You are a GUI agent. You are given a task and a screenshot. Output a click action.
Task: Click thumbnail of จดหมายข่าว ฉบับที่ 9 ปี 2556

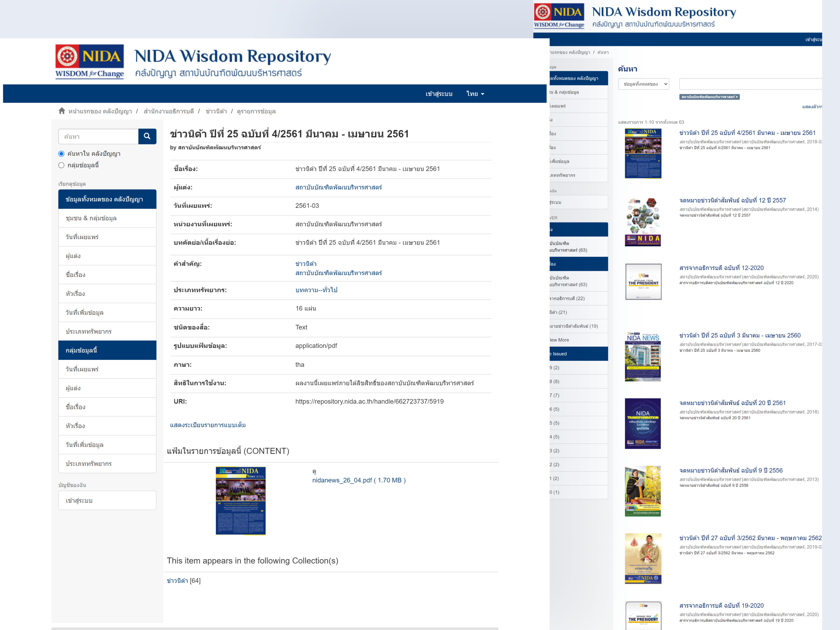(x=643, y=491)
